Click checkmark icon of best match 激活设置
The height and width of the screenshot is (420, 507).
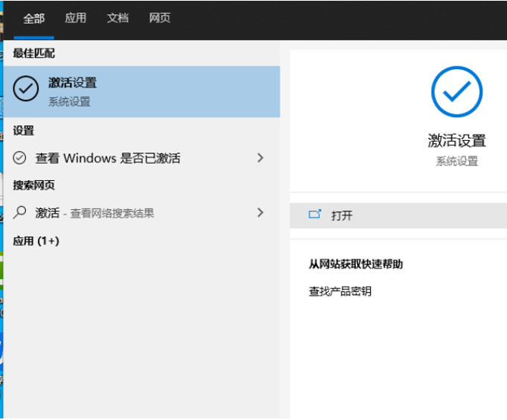coord(26,90)
